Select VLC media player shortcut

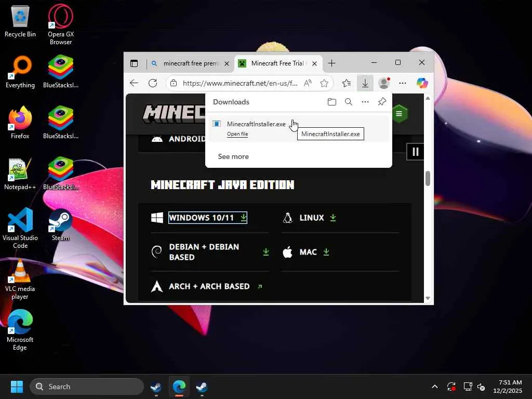click(20, 280)
